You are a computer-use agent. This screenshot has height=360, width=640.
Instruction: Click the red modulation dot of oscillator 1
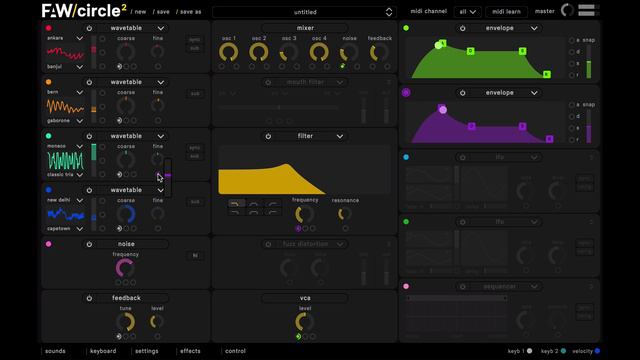point(49,28)
